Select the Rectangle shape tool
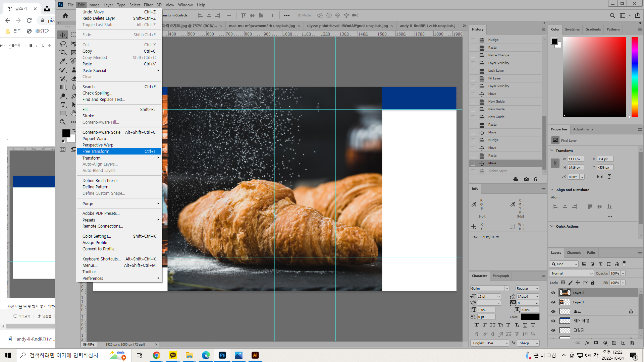 pos(63,113)
